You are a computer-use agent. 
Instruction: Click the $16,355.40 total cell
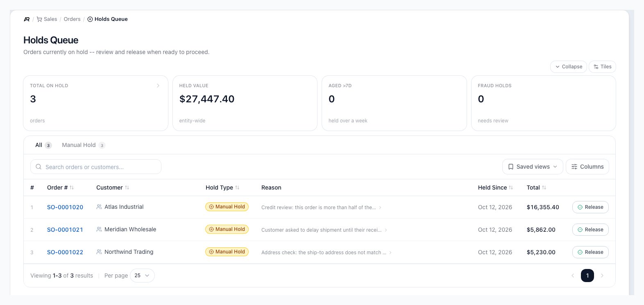543,207
